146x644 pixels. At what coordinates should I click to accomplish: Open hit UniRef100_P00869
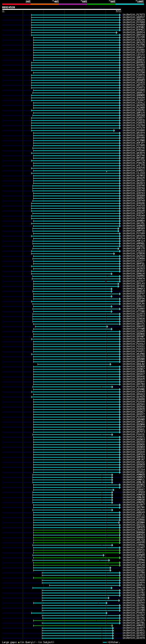coord(134,25)
